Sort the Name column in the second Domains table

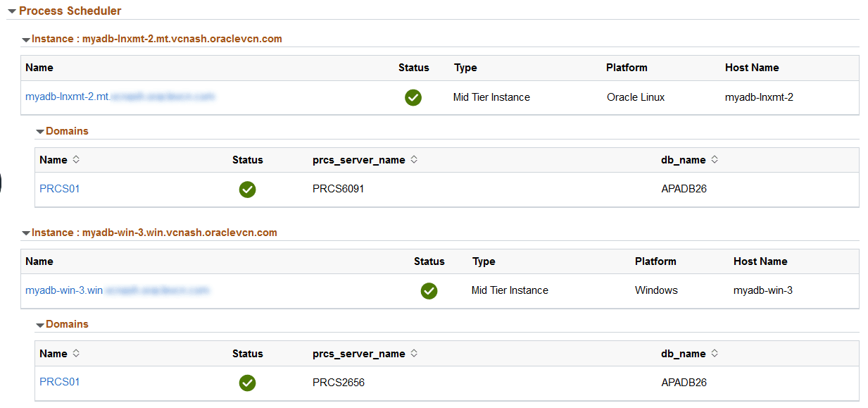(x=75, y=353)
